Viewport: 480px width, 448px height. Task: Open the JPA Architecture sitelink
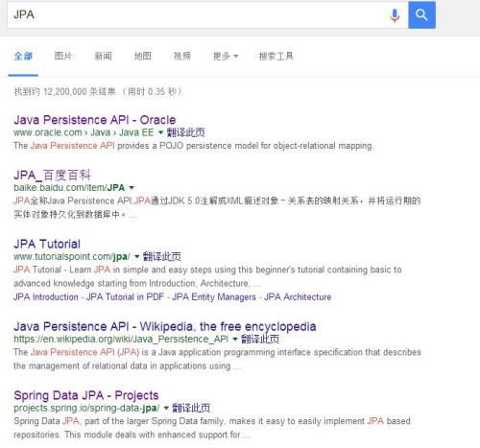(x=298, y=297)
